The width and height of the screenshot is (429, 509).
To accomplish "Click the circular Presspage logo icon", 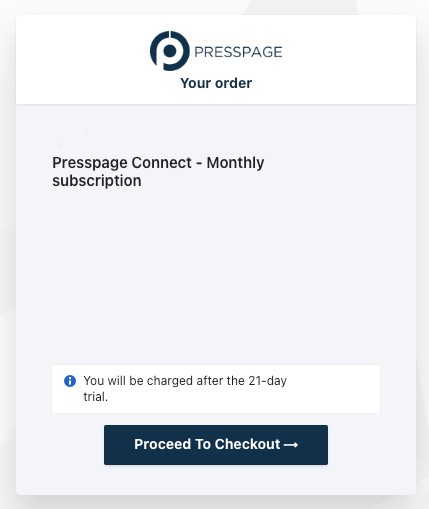I will point(170,51).
